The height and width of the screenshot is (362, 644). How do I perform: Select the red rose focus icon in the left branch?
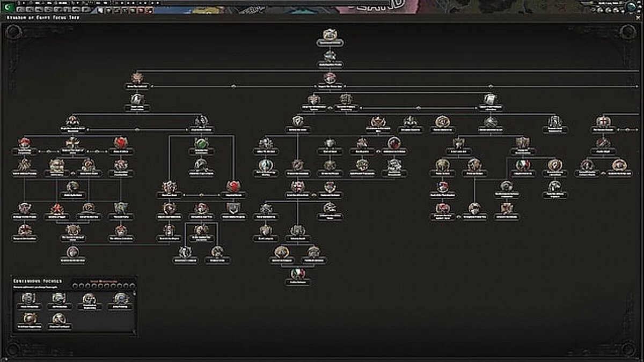click(x=122, y=142)
